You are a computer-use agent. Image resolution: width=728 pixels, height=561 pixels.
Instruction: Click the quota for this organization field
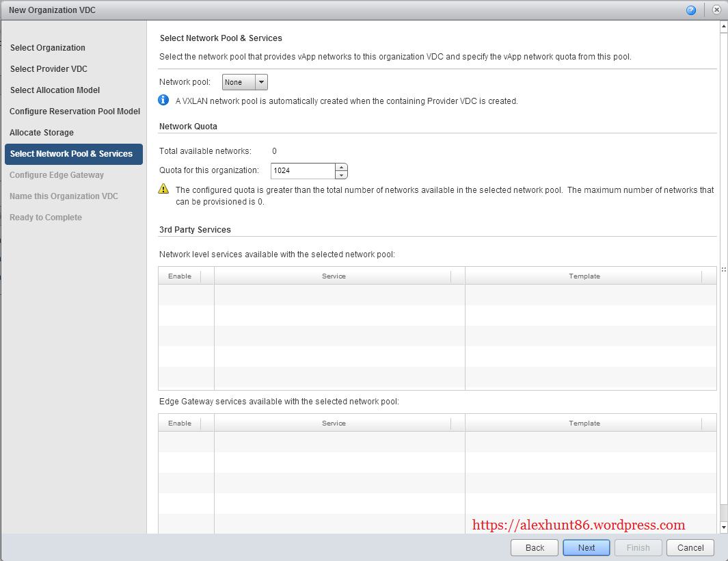(303, 170)
